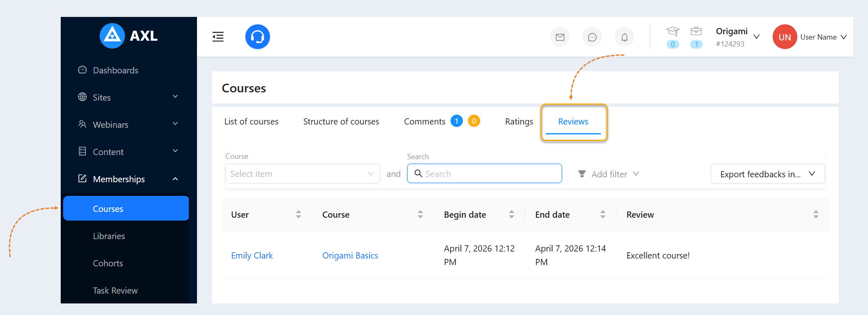Sort table by Begin date arrows

tap(512, 214)
